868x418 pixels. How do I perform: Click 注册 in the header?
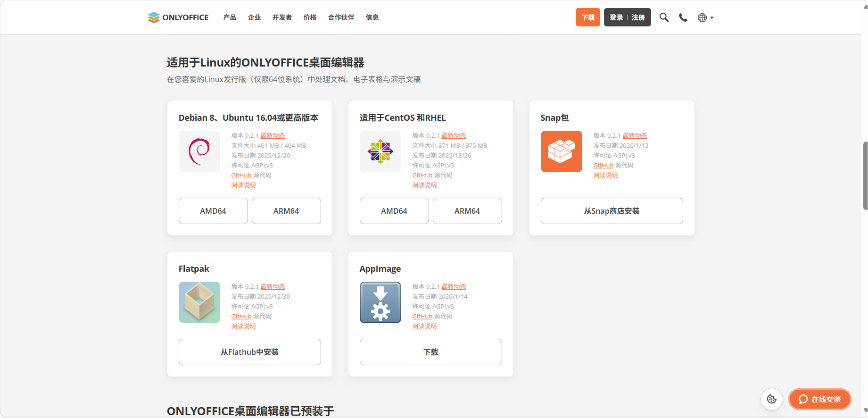(638, 17)
